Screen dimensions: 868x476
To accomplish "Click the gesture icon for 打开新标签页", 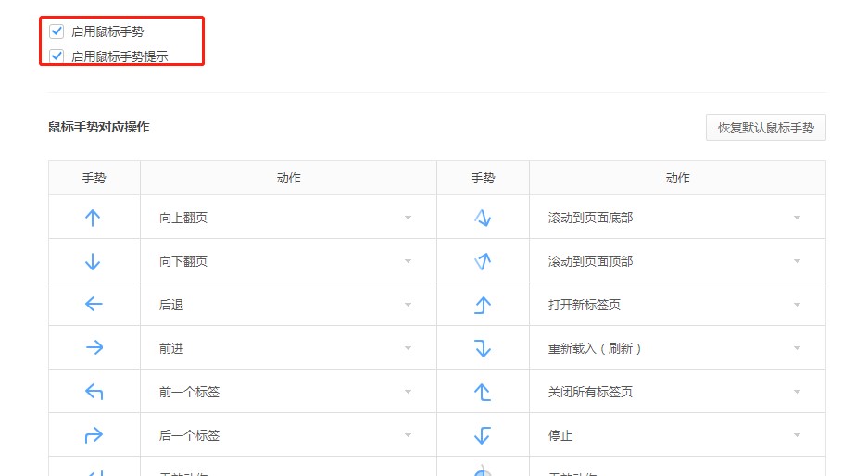I will coord(483,305).
